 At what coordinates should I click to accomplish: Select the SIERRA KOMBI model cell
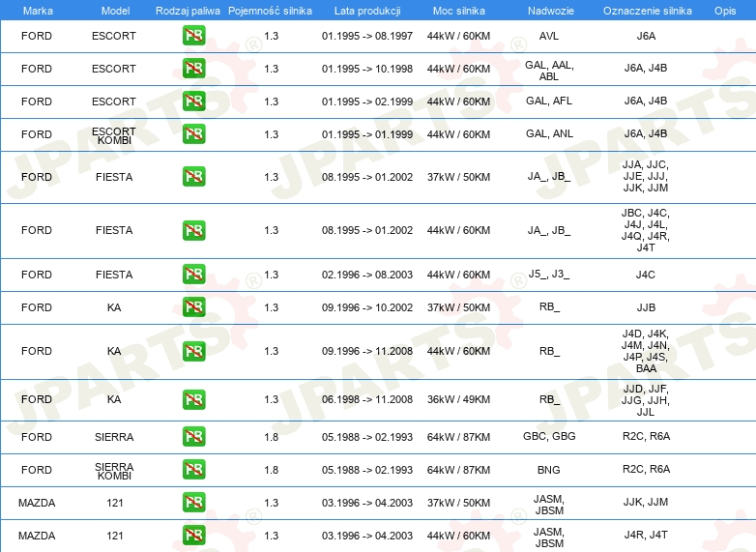114,472
